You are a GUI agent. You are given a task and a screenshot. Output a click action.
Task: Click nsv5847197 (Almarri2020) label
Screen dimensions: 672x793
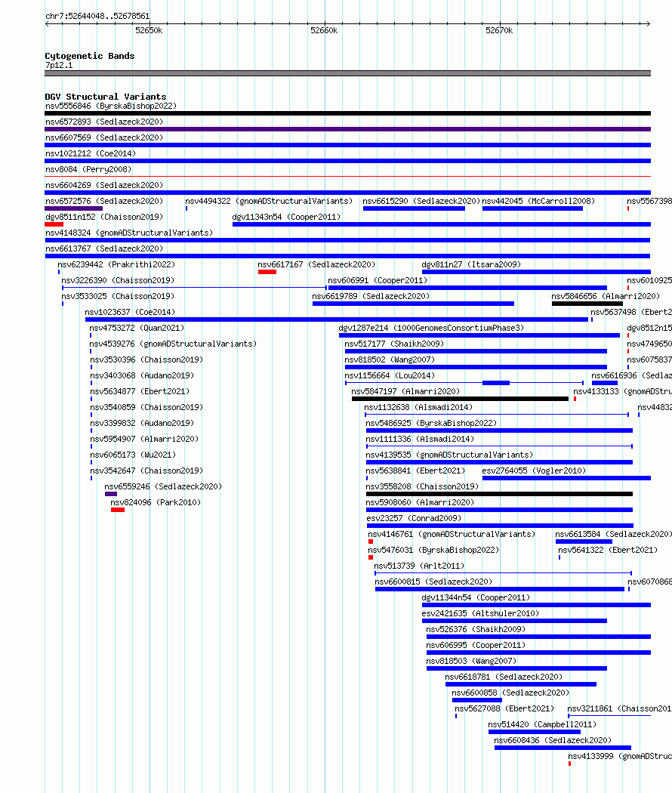coord(405,391)
